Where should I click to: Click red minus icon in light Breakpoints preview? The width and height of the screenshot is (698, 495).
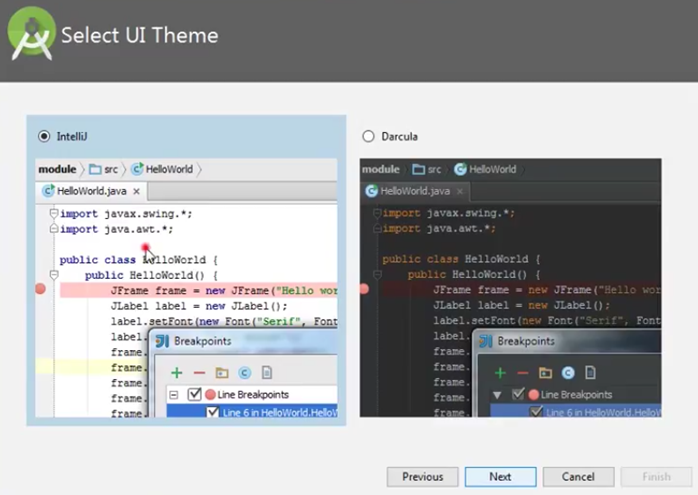tap(199, 372)
